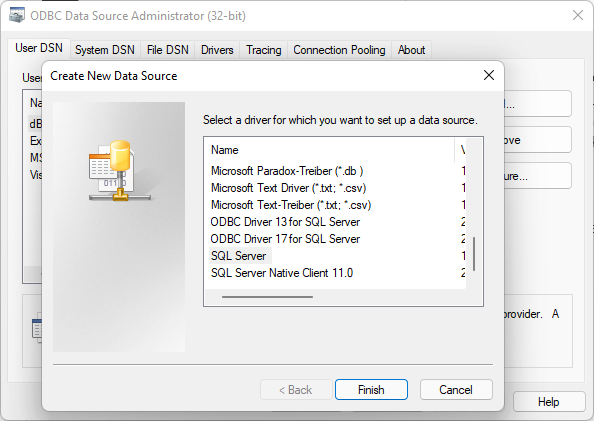Click the ODBC Administrator title bar icon
This screenshot has width=594, height=421.
click(x=17, y=16)
